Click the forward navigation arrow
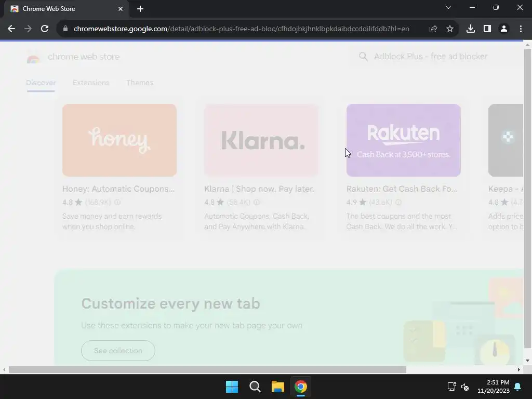532x399 pixels. click(x=28, y=29)
